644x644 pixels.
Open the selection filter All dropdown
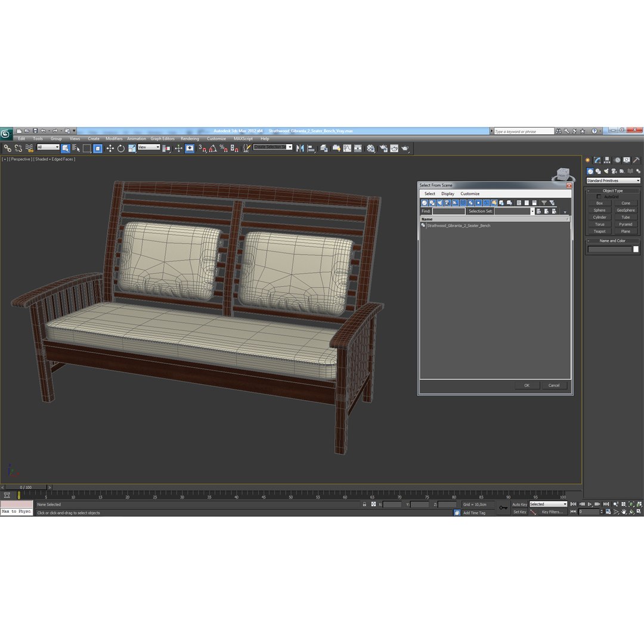48,147
